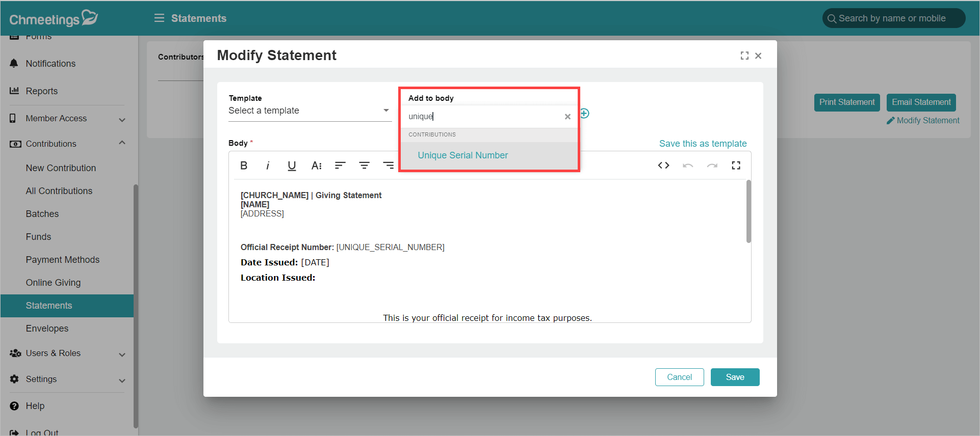Click the [ADDRESS] placeholder in body
Viewport: 980px width, 436px height.
tap(262, 214)
